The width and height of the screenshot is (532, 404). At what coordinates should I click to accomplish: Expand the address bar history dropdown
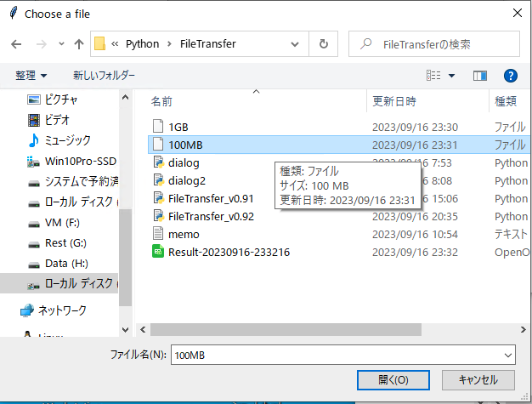point(295,44)
